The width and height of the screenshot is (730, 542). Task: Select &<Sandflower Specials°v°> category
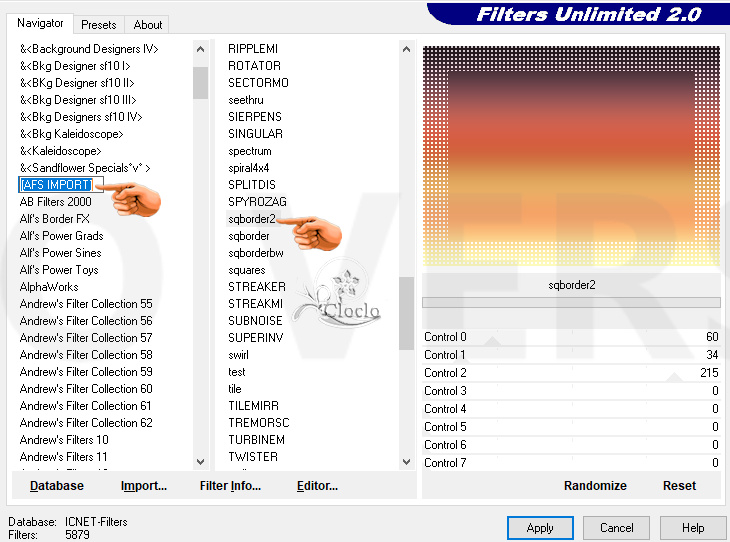pos(85,168)
